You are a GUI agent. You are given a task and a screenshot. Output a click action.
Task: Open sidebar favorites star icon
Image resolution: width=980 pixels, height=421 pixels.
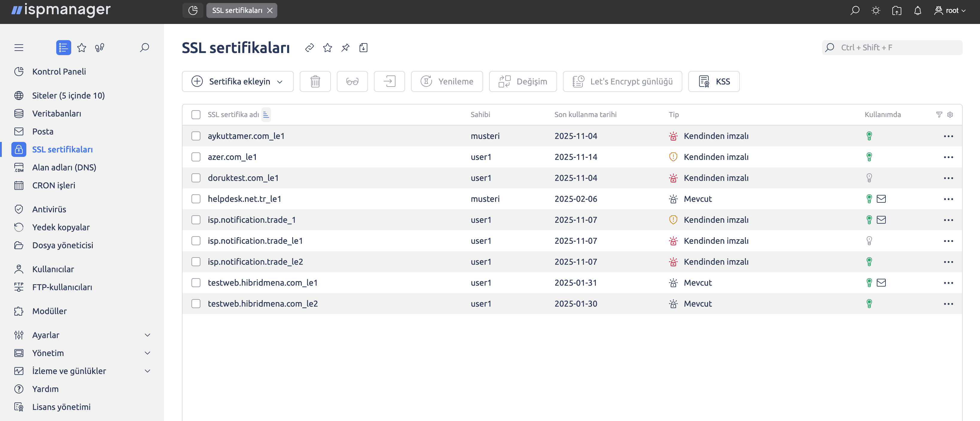click(82, 48)
